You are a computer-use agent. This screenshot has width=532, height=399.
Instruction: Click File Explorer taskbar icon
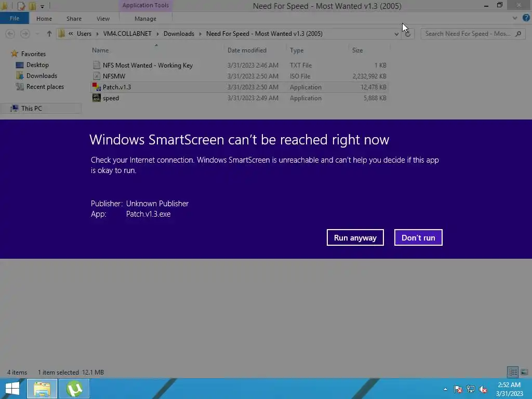(42, 389)
